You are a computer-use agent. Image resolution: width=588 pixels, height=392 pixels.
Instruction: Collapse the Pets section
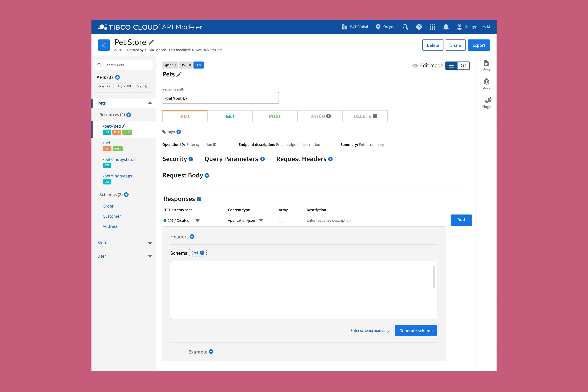coord(149,103)
